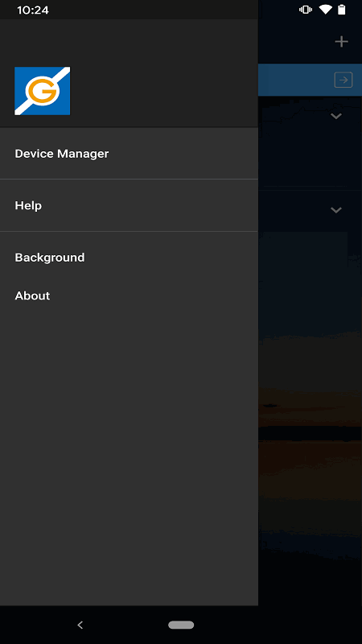Expand the first chevron under blue row
Image resolution: width=362 pixels, height=644 pixels.
tap(336, 116)
